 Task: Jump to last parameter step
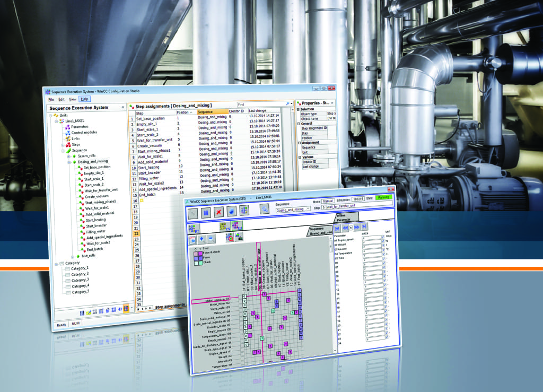click(364, 227)
